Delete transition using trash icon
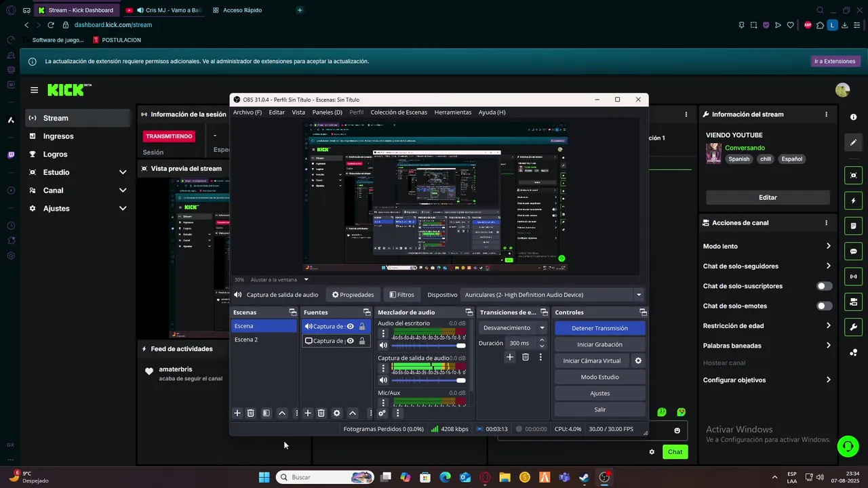This screenshot has height=488, width=868. pos(526,357)
